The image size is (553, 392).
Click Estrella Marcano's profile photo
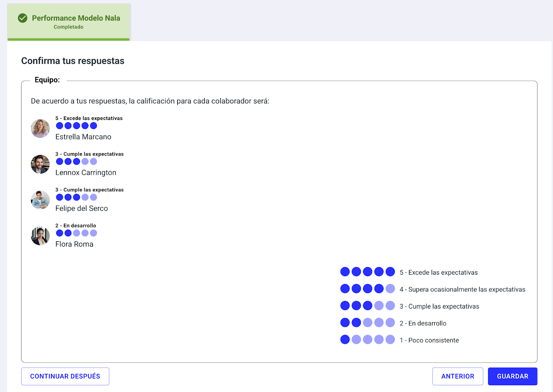click(40, 128)
